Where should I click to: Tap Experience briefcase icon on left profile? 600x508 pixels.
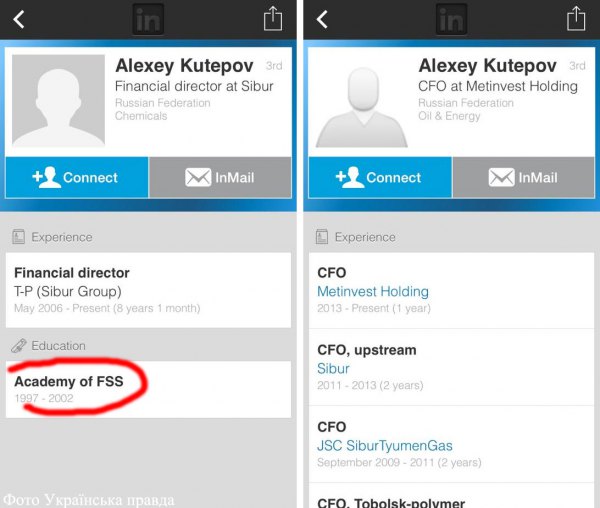tap(18, 237)
